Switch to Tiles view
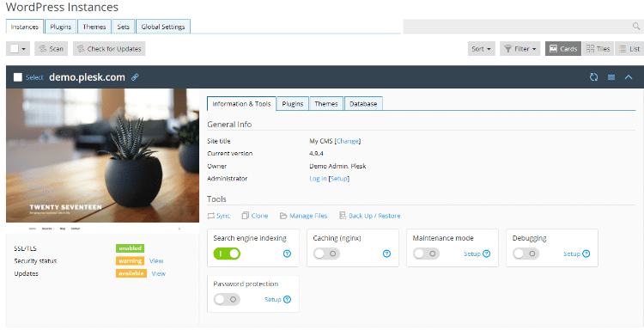The width and height of the screenshot is (644, 330). [598, 48]
